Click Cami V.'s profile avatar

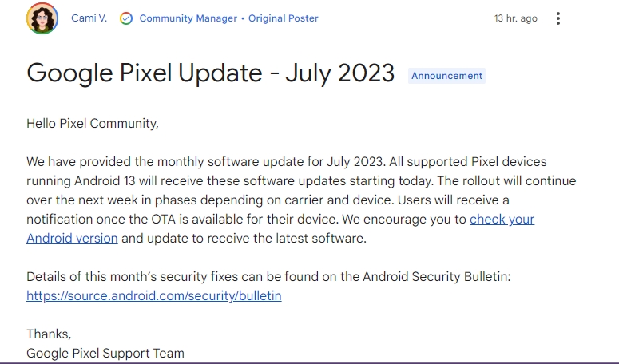coord(42,18)
